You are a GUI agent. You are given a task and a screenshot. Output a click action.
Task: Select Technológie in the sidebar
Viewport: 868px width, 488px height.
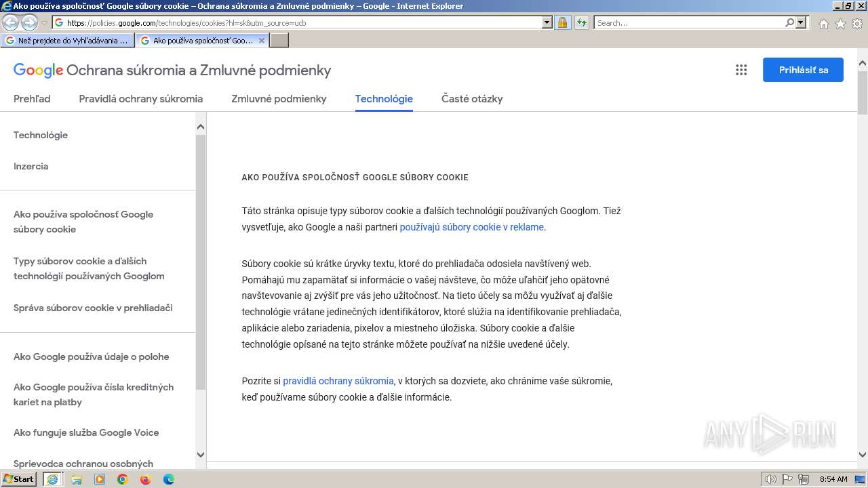coord(41,135)
